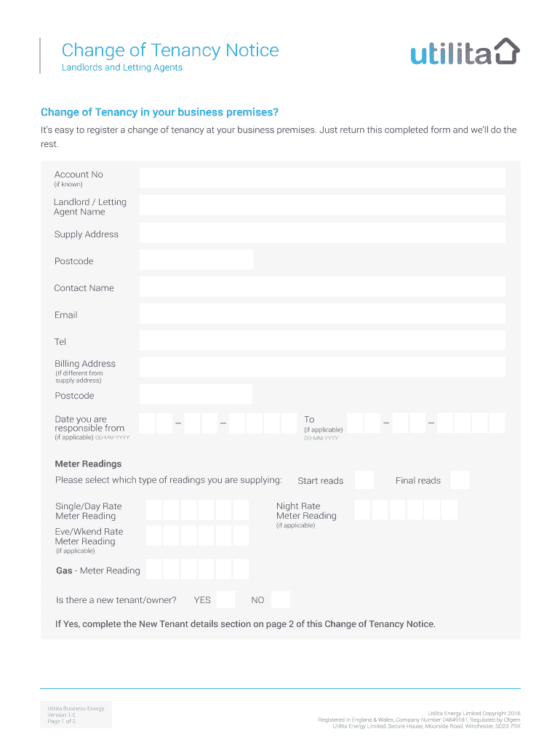Click first Eve/Wkend Rate meter reading box
This screenshot has height=745, width=560.
154,536
